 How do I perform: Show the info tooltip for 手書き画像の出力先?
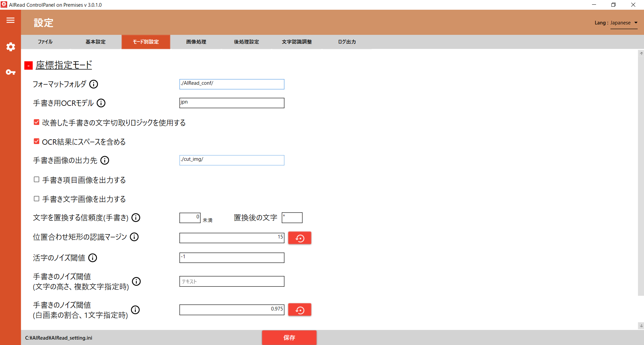coord(105,160)
